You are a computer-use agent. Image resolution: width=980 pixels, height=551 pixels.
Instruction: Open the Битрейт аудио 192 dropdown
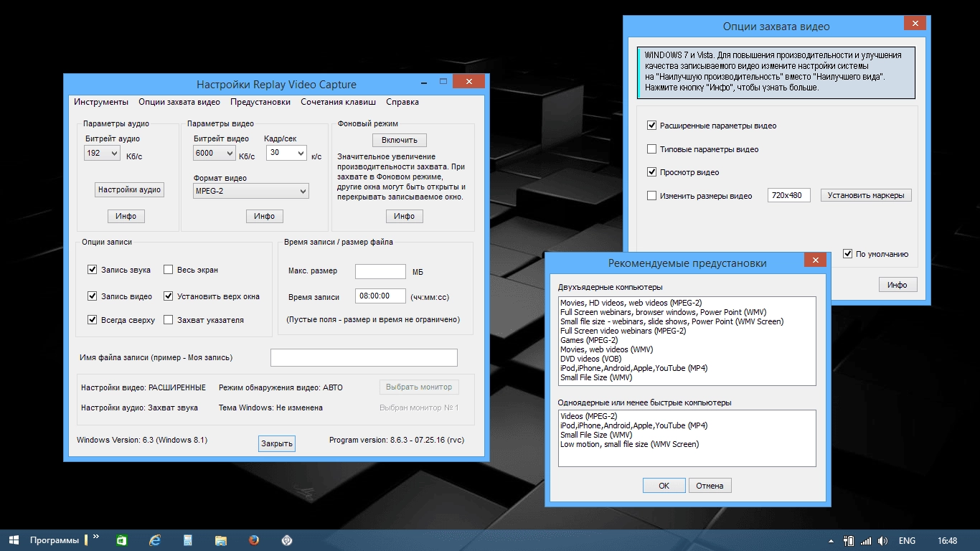point(102,154)
